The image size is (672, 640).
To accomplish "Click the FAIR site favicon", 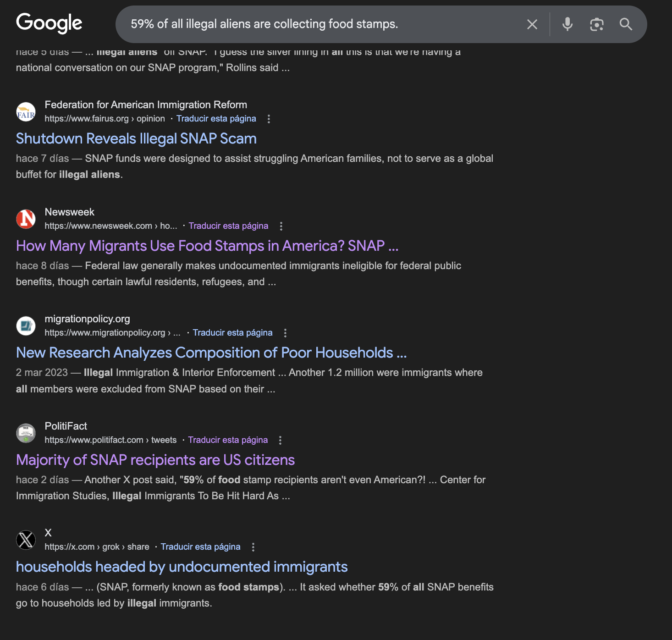I will click(x=26, y=112).
